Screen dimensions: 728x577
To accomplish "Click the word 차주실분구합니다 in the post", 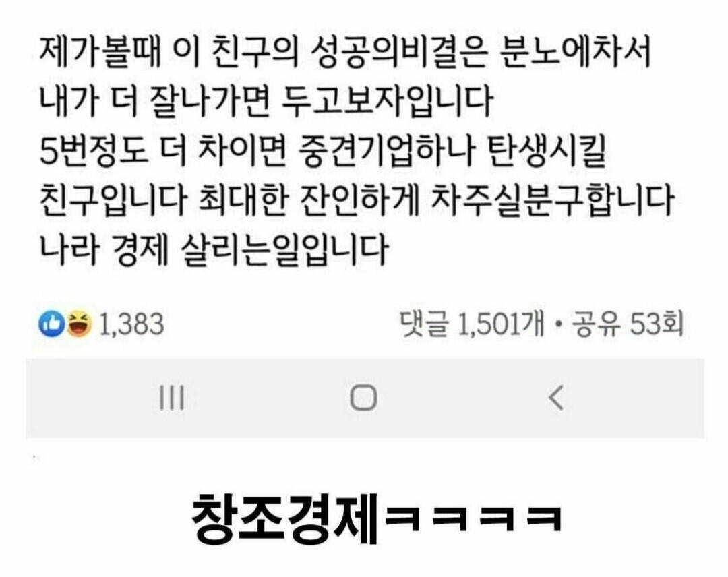I will click(x=553, y=201).
